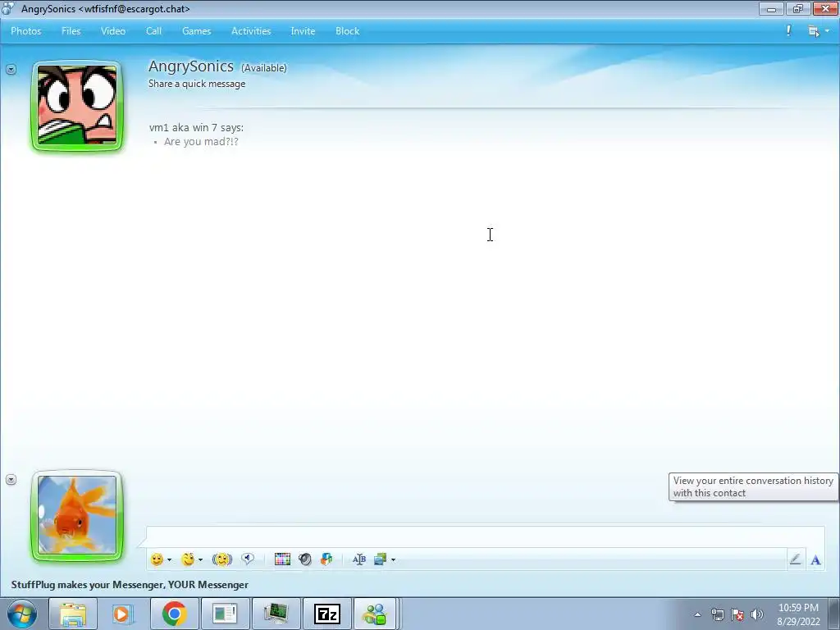Click the speaker sound icon in chat toolbar
Viewport: 840px width, 630px height.
[x=305, y=559]
